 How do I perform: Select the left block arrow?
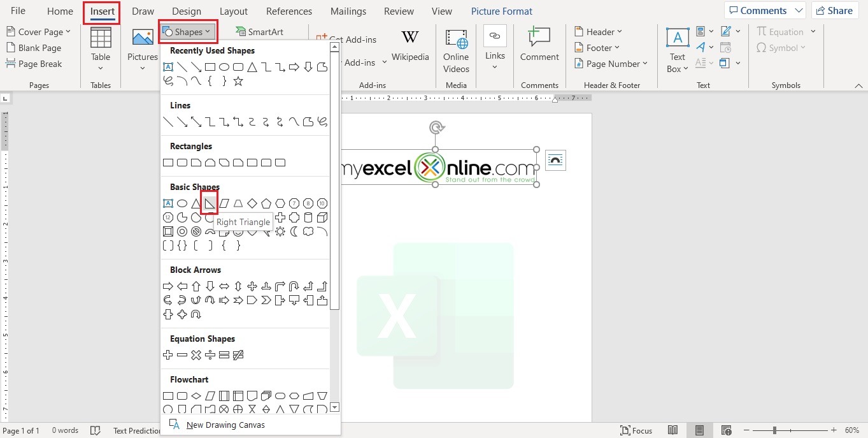tap(182, 286)
